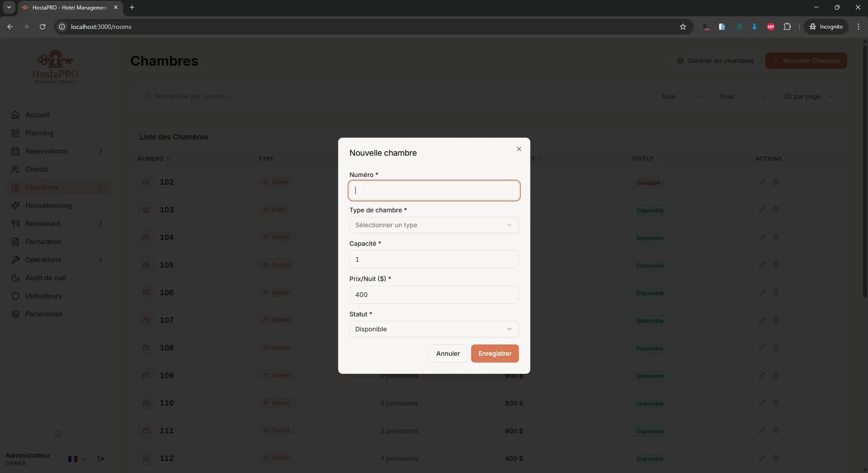Click the search magnifier icon
This screenshot has width=868, height=473.
[x=147, y=96]
